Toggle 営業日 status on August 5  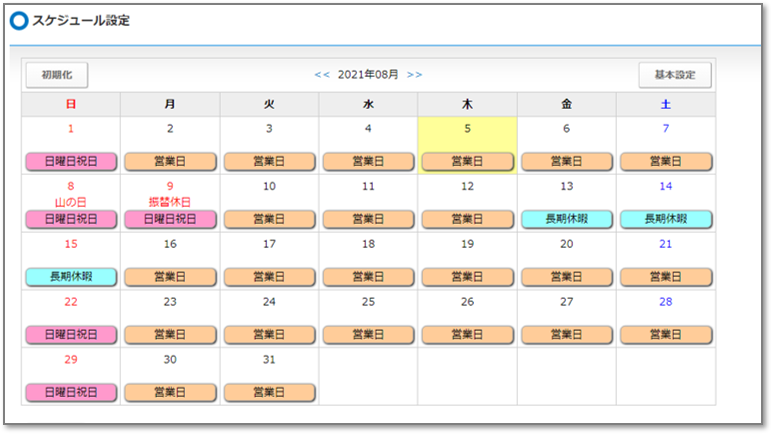pyautogui.click(x=467, y=161)
